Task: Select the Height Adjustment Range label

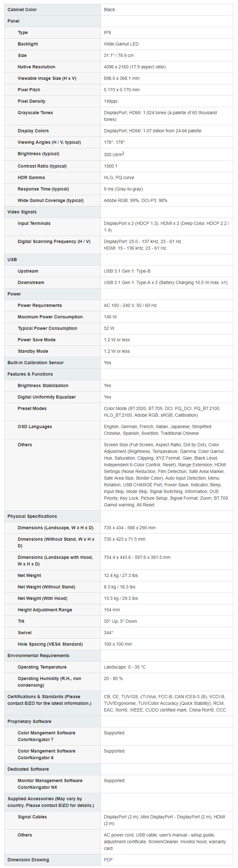Action: pos(45,610)
